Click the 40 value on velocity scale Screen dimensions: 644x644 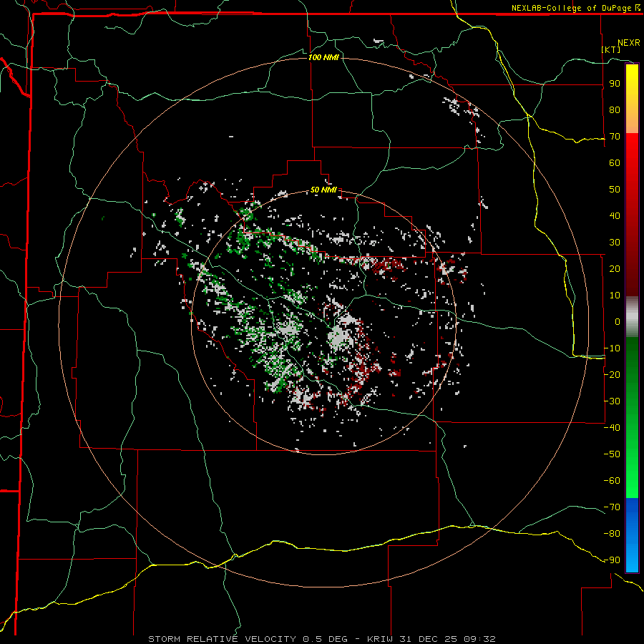click(x=615, y=215)
